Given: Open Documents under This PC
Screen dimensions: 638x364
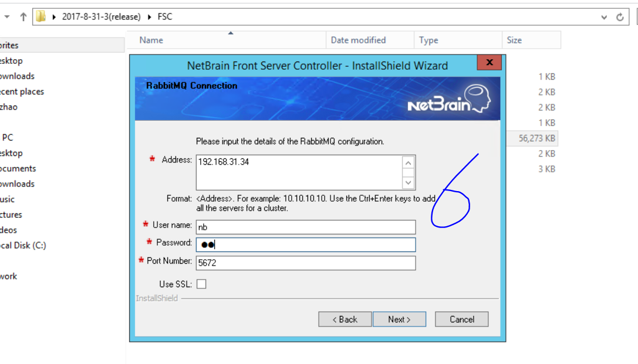Looking at the screenshot, I should click(x=18, y=169).
